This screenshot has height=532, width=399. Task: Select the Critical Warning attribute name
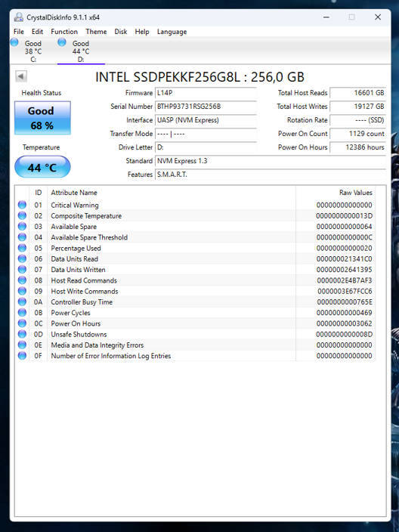tap(75, 205)
